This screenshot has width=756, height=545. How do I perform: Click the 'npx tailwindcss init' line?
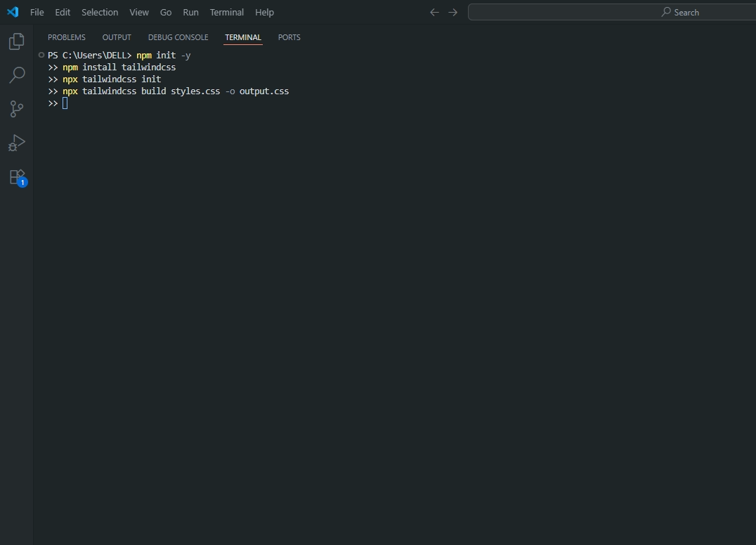(x=112, y=79)
